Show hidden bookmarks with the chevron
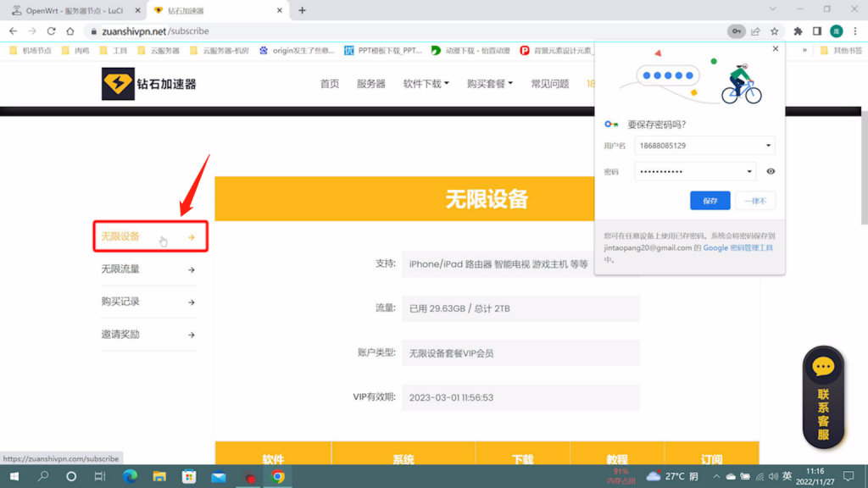This screenshot has width=868, height=488. pos(804,50)
